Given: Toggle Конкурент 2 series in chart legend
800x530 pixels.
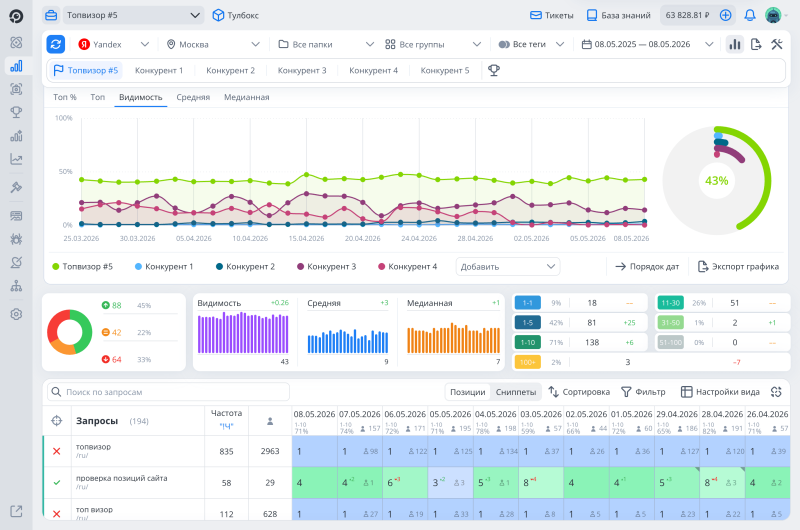Looking at the screenshot, I should 245,266.
